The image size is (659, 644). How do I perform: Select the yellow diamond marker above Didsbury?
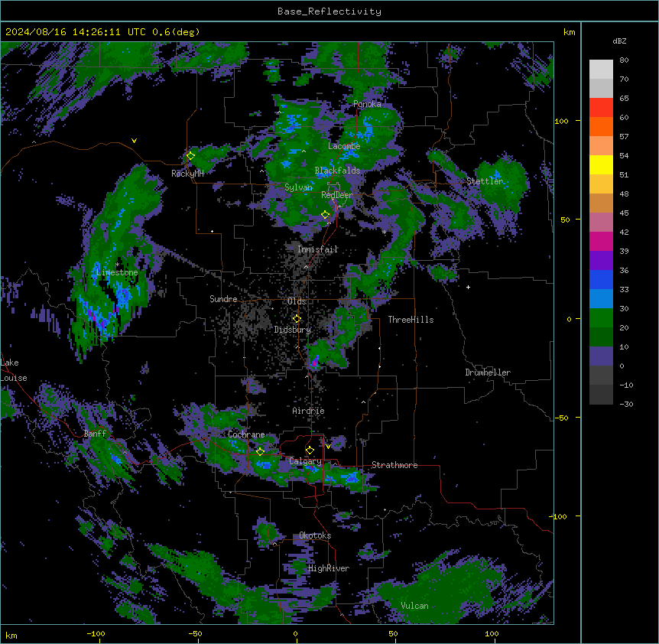(x=297, y=318)
